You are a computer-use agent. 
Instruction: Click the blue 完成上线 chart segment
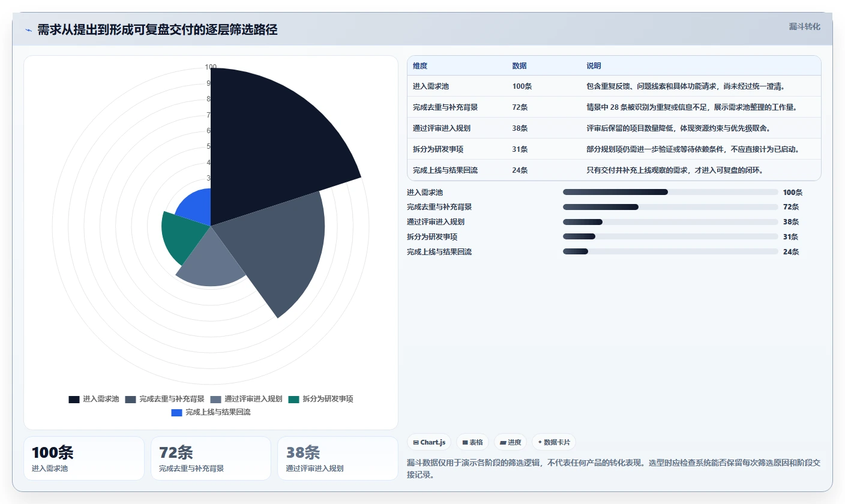[197, 207]
